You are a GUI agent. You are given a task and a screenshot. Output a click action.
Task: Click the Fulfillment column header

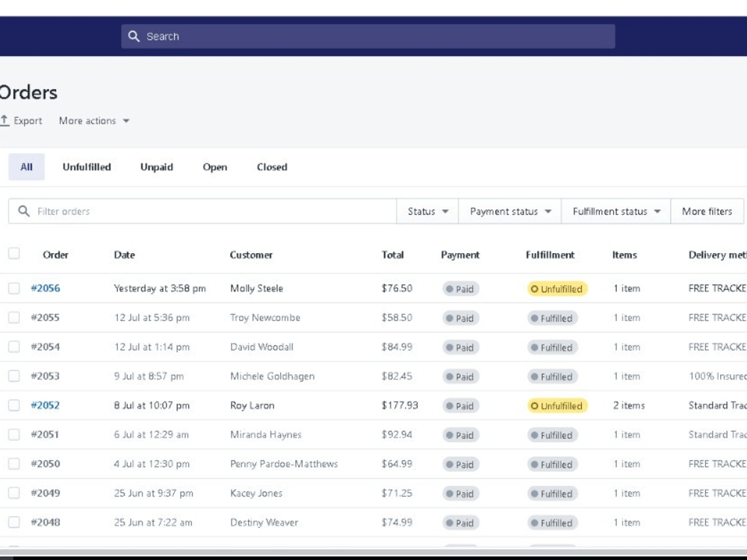551,255
